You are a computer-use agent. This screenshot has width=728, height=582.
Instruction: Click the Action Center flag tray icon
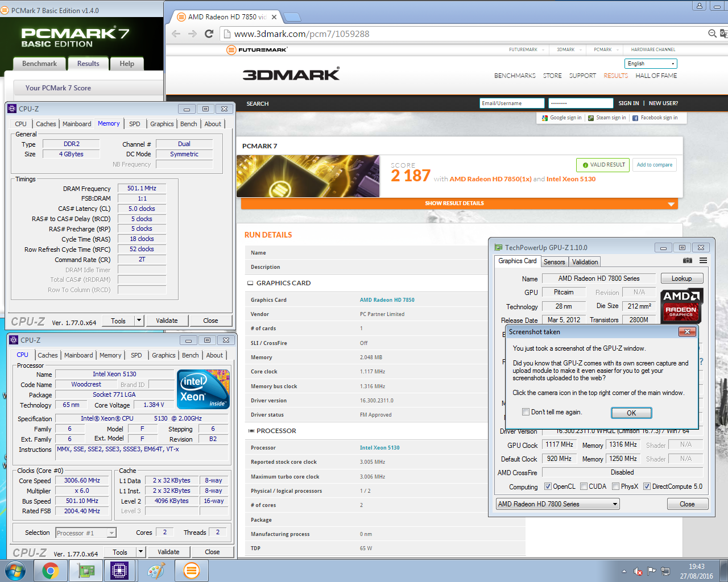(x=652, y=571)
